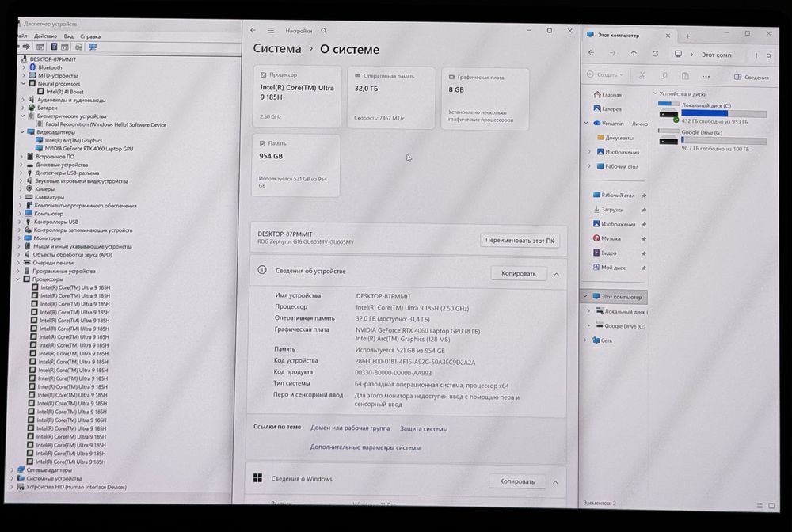Select the Bluetooth category icon in device tree
The image size is (792, 532).
pyautogui.click(x=32, y=67)
